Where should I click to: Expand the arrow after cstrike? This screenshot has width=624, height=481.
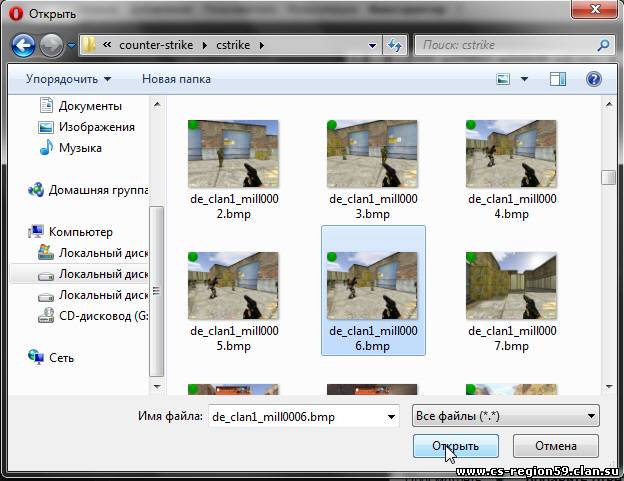[261, 45]
